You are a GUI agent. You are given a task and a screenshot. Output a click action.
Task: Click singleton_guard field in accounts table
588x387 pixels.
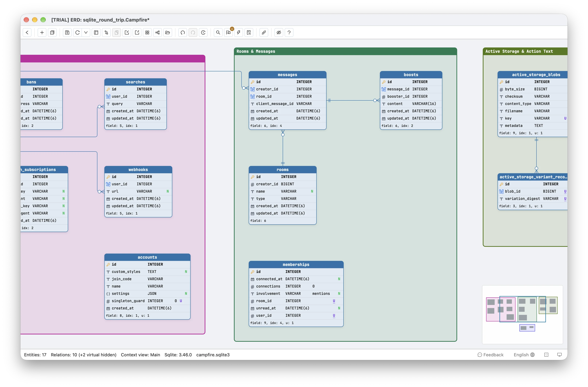point(147,301)
